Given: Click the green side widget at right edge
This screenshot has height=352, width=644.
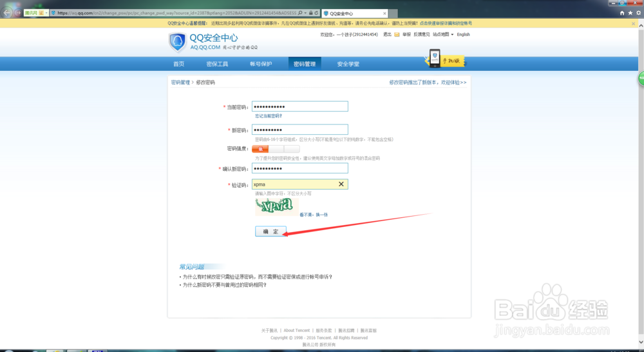Looking at the screenshot, I should [641, 79].
